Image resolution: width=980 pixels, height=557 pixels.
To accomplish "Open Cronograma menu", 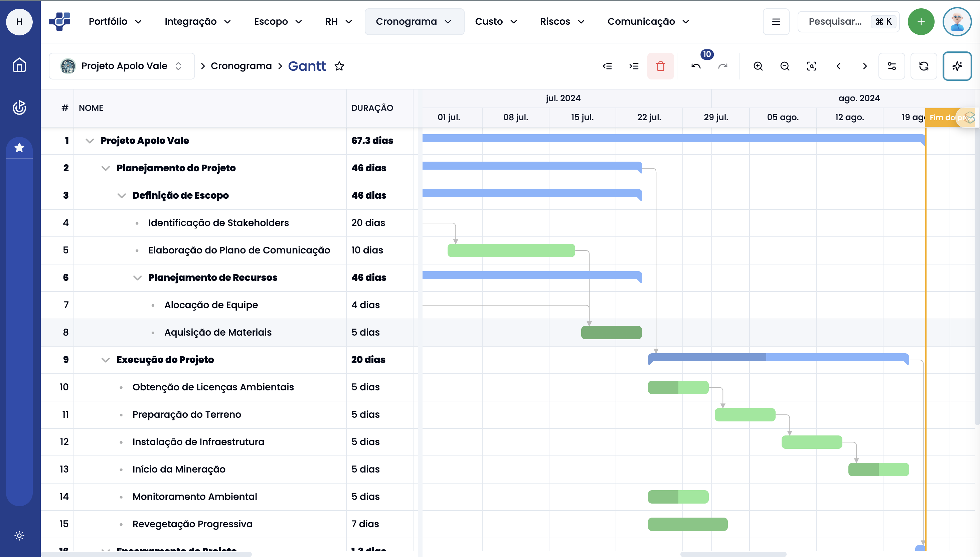I will [x=415, y=22].
